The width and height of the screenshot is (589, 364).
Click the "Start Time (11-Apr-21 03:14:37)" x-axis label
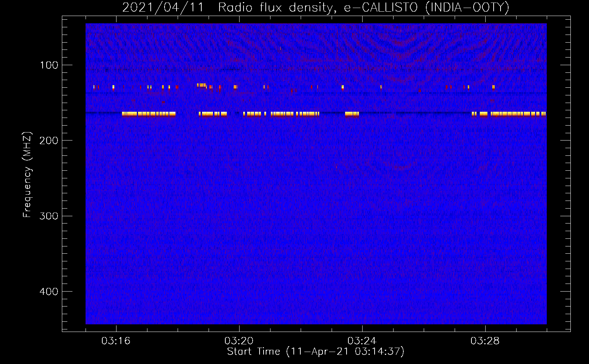coord(316,352)
